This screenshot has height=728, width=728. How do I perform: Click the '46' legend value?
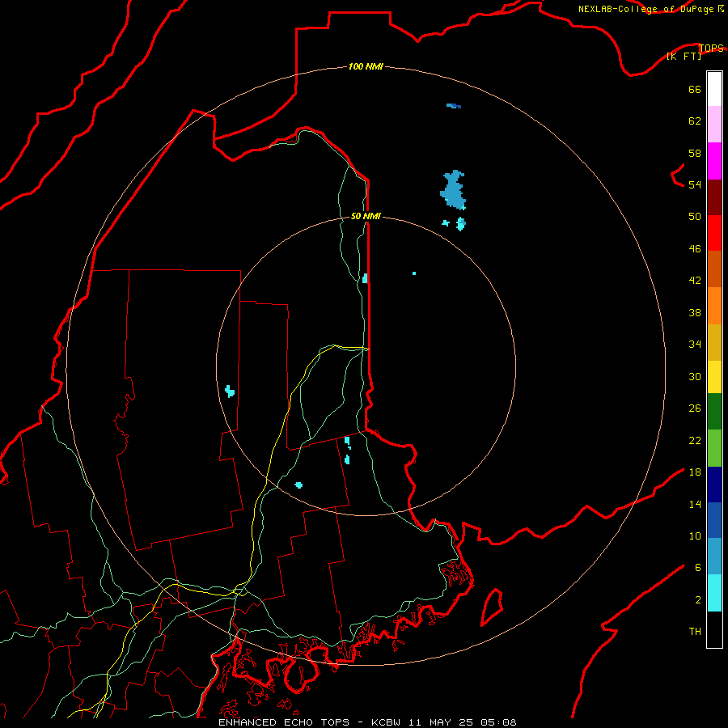(x=695, y=248)
